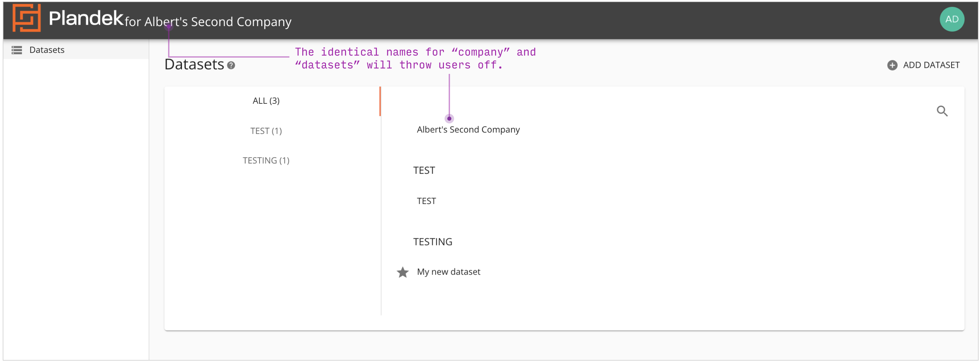Open dataset search with magnifier icon
This screenshot has height=362, width=980.
[942, 111]
